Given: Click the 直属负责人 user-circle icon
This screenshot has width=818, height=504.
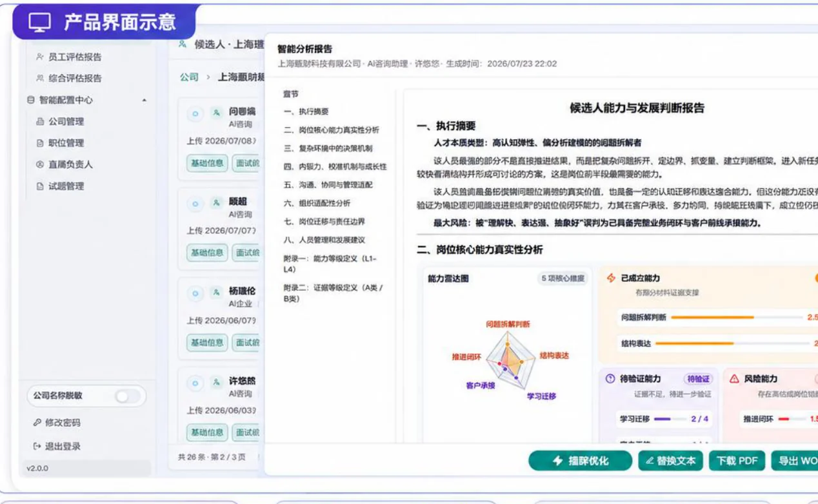Looking at the screenshot, I should 40,164.
